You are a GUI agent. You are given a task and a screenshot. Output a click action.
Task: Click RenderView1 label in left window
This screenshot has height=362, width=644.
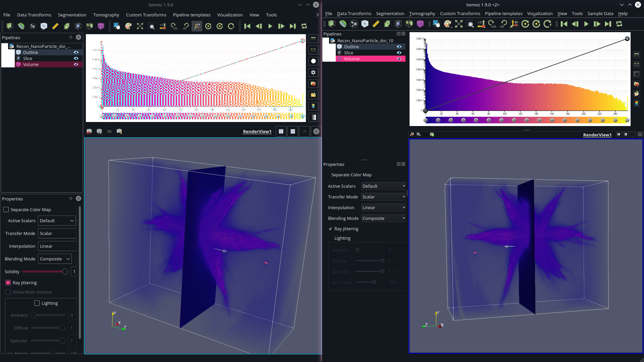[x=257, y=131]
